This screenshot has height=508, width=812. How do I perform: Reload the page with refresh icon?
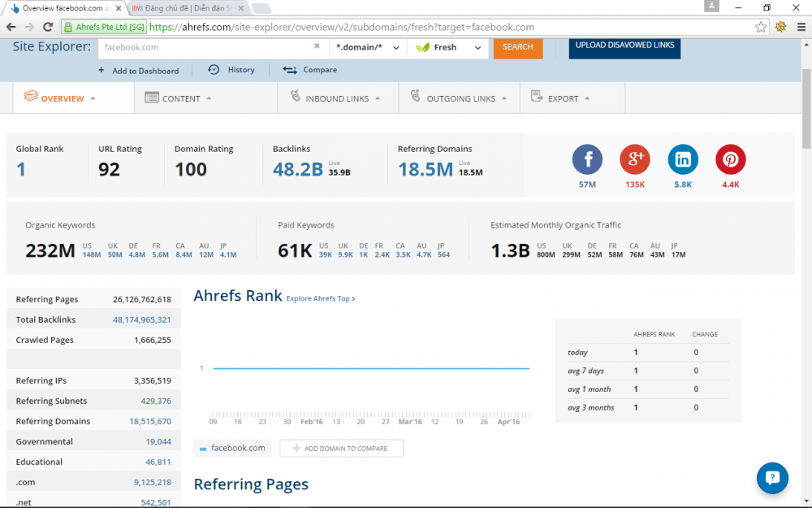point(48,27)
